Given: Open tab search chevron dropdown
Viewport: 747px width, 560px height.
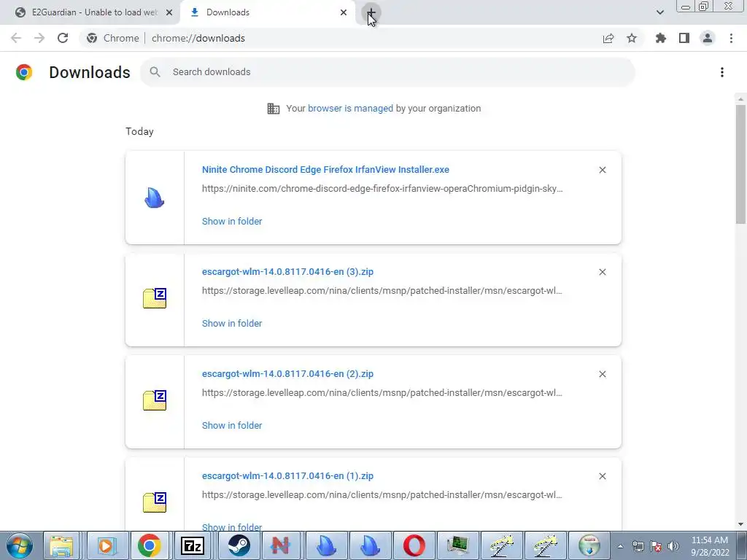Looking at the screenshot, I should [x=659, y=12].
